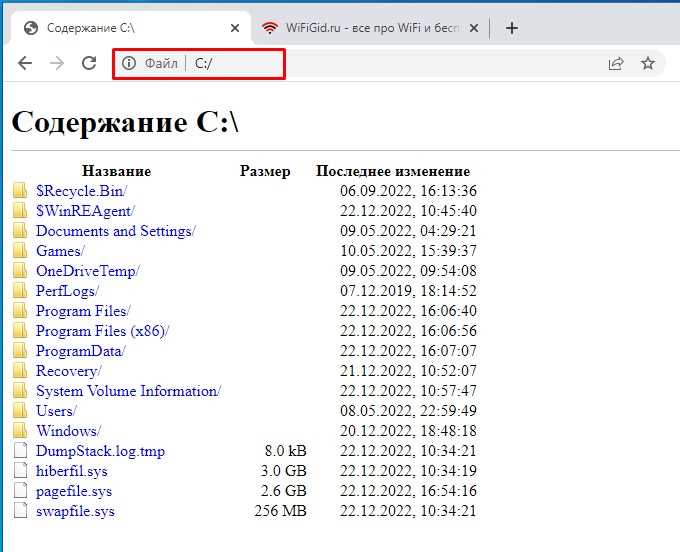Click the 256 MB size of swapfile.sys

tap(281, 510)
